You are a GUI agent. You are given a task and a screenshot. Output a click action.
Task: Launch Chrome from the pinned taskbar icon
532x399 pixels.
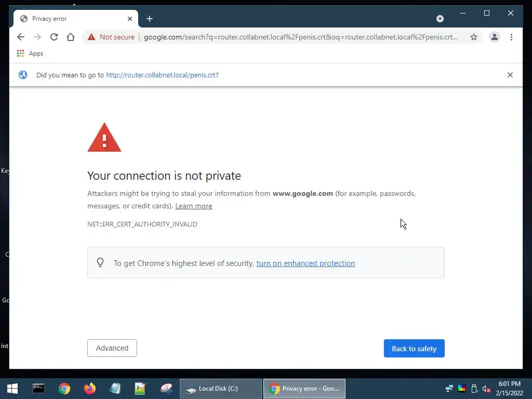tap(64, 389)
